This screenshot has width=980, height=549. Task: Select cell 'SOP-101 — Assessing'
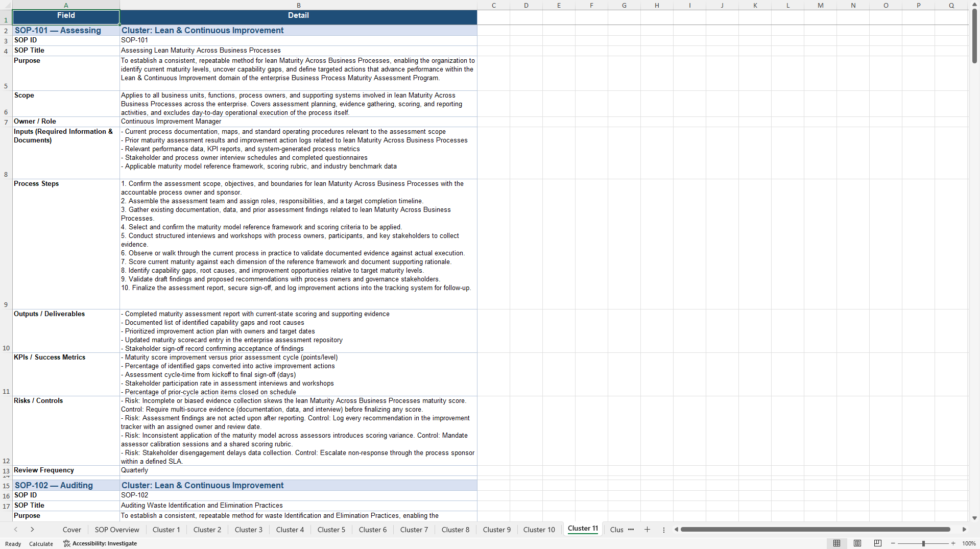[66, 30]
